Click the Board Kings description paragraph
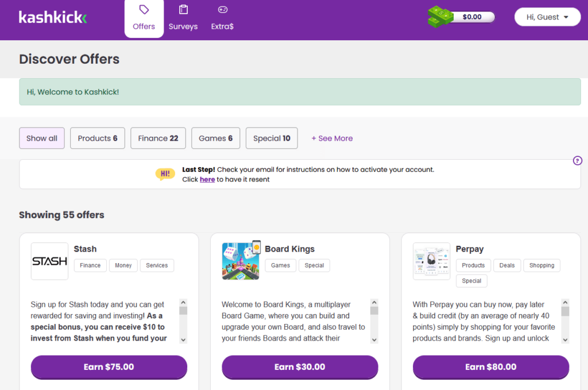 [293, 322]
